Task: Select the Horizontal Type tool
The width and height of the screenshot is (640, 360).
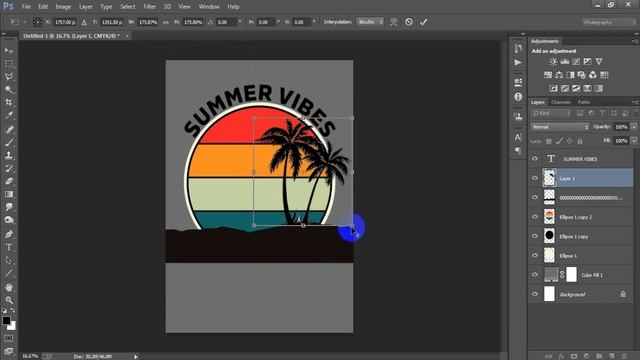Action: click(9, 247)
